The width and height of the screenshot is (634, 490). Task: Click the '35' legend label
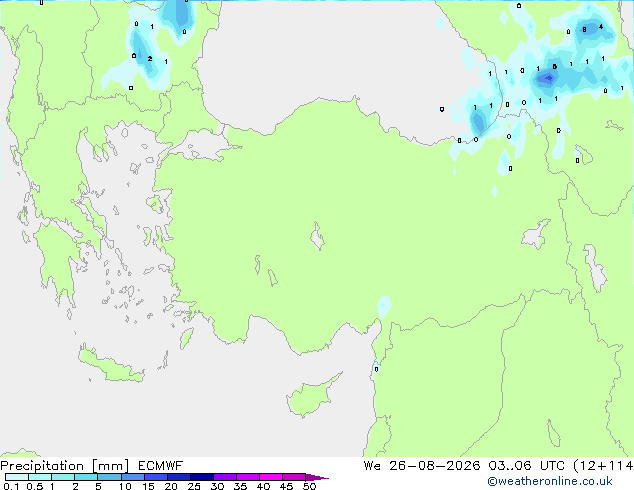(x=240, y=486)
